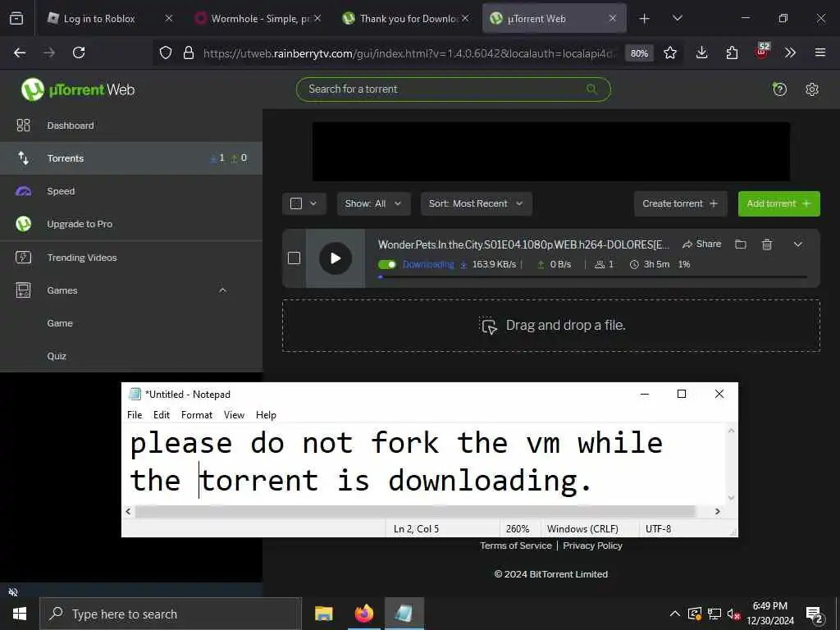The width and height of the screenshot is (840, 630).
Task: Click Upgrade to Pro in sidebar
Action: click(x=131, y=224)
